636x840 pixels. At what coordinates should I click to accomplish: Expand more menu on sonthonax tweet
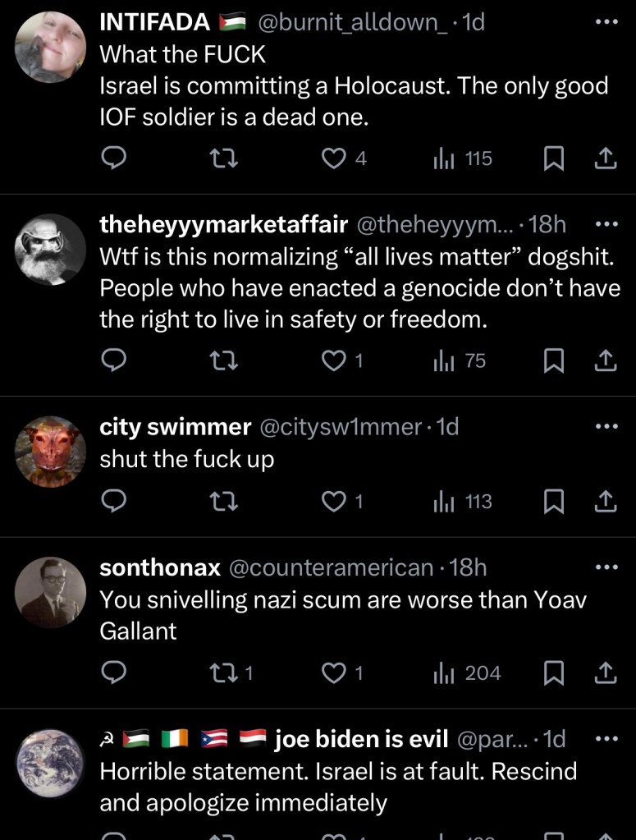point(605,567)
